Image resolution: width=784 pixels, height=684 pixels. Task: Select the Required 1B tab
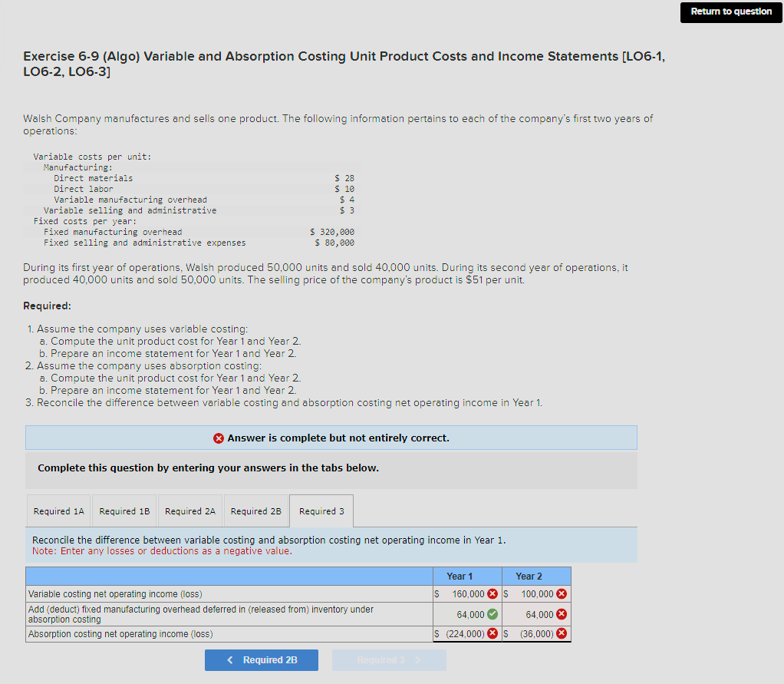click(x=124, y=510)
